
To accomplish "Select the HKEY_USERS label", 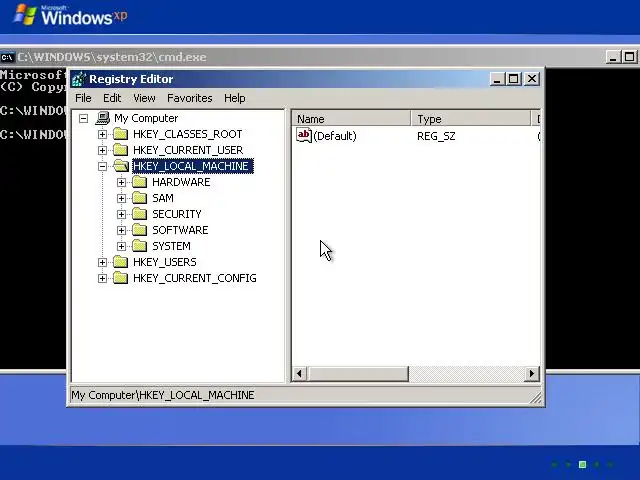I will tap(165, 262).
